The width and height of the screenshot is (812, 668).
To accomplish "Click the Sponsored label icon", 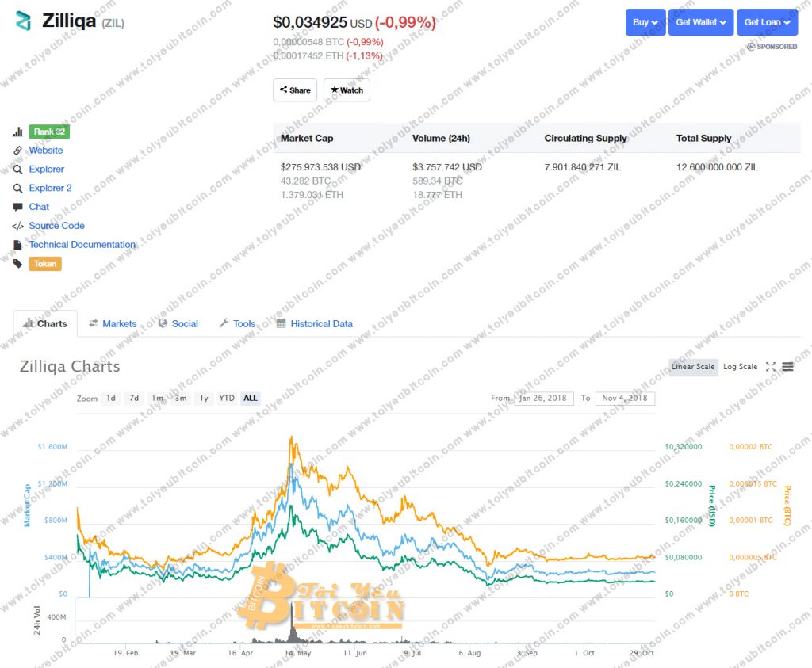I will (x=750, y=47).
